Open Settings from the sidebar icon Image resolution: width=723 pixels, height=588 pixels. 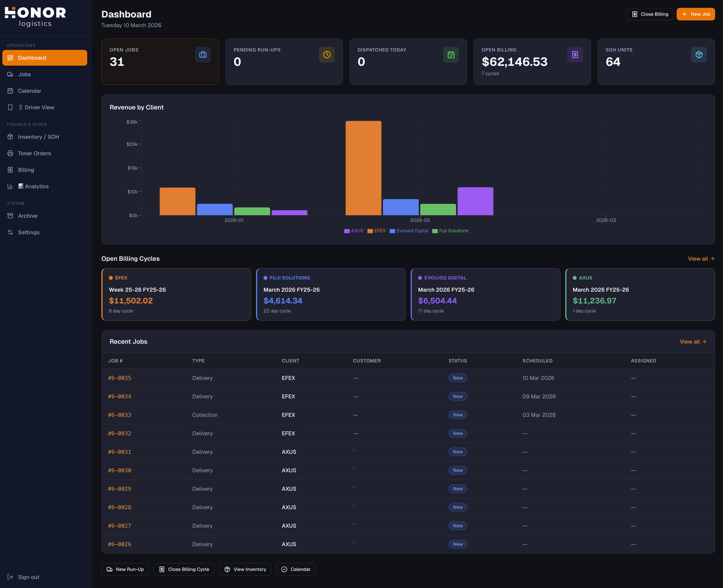[10, 232]
